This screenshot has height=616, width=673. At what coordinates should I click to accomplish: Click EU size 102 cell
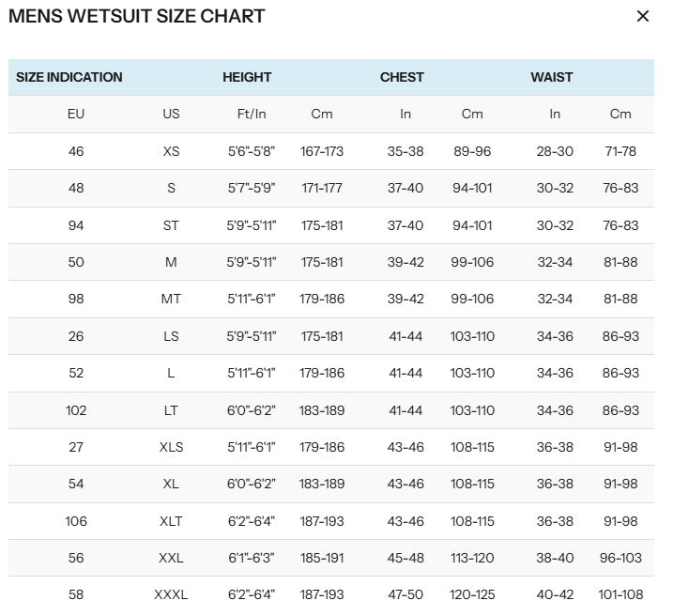[x=76, y=410]
